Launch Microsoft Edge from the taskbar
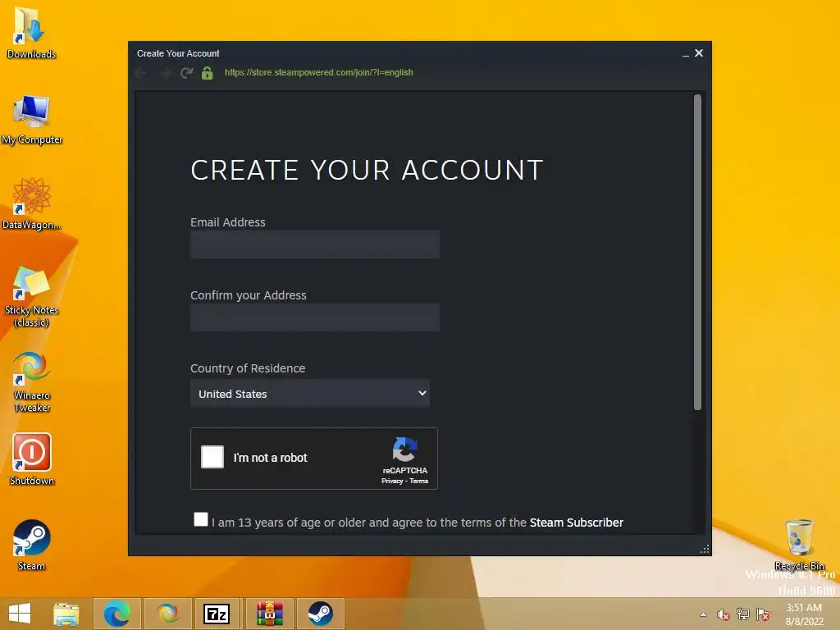Screen dimensions: 840x630 (x=116, y=614)
